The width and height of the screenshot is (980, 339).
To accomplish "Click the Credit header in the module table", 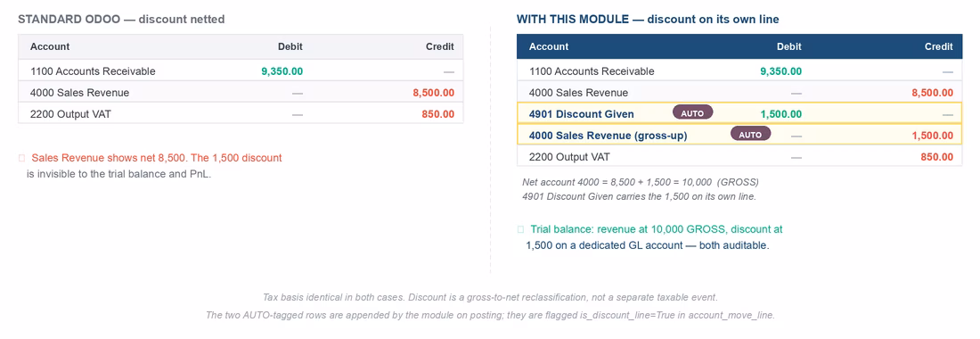I will tap(939, 46).
